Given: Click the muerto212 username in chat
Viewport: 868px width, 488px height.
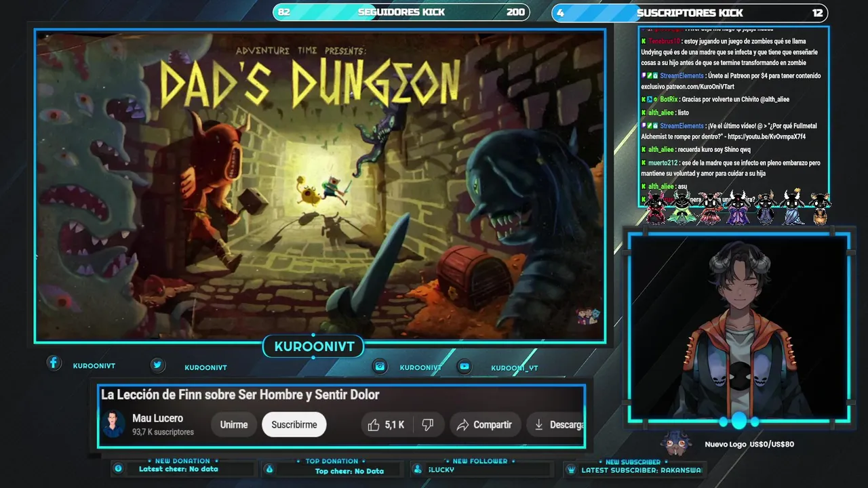Looking at the screenshot, I should [x=663, y=163].
